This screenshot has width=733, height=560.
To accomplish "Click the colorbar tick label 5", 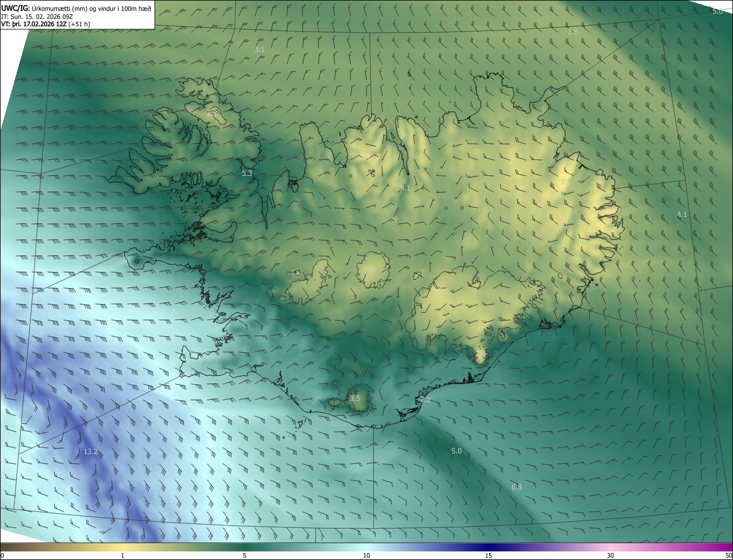I will [x=245, y=556].
